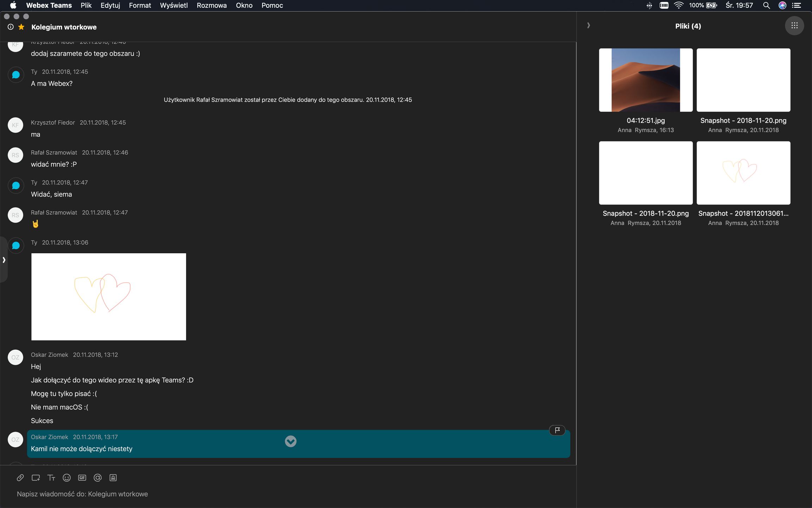Toggle text formatting options icon

(x=51, y=478)
